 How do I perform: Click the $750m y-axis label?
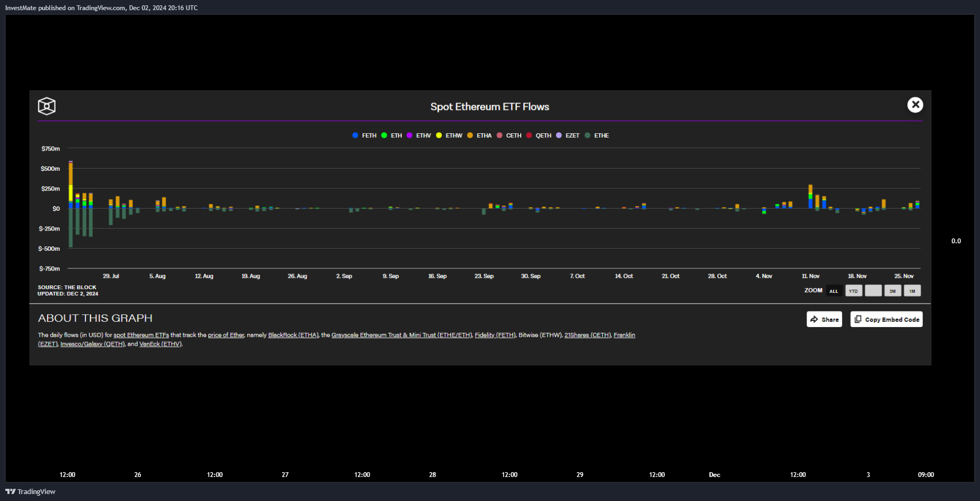coord(51,148)
